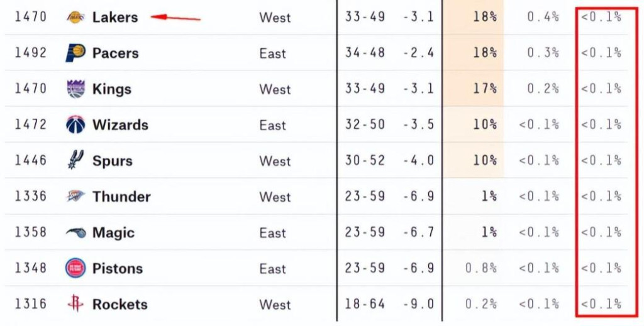
Task: Click the Wizards team logo
Action: tap(75, 124)
